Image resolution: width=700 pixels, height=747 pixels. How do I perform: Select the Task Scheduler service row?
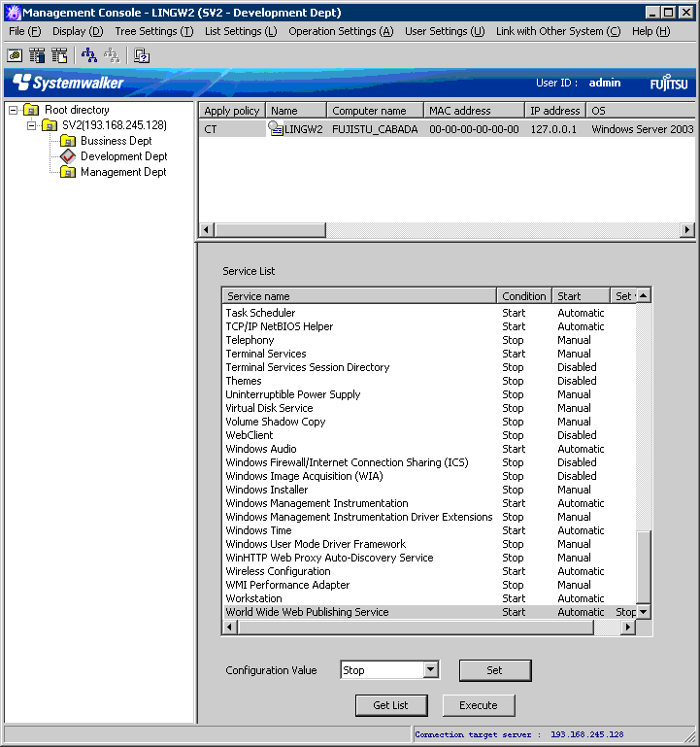(429, 313)
